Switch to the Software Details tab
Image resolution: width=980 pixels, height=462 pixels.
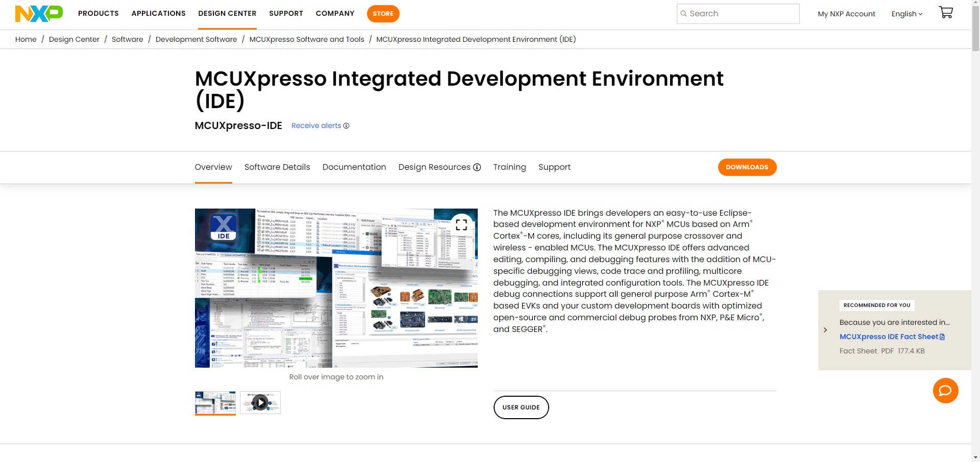[x=277, y=167]
